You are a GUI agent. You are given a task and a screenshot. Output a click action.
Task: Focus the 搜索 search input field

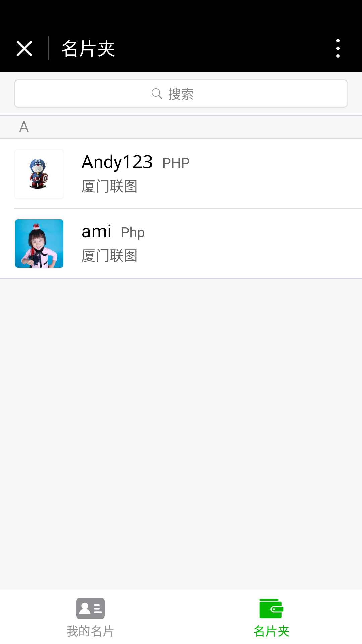coord(181,94)
